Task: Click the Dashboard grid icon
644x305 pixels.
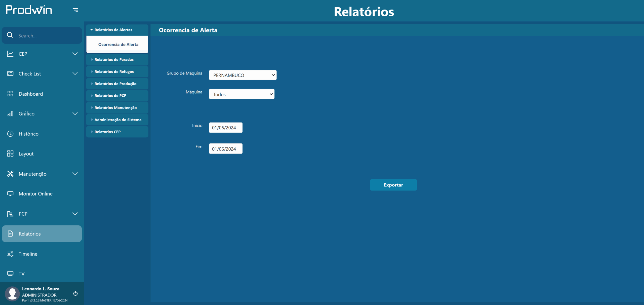Action: coord(10,94)
